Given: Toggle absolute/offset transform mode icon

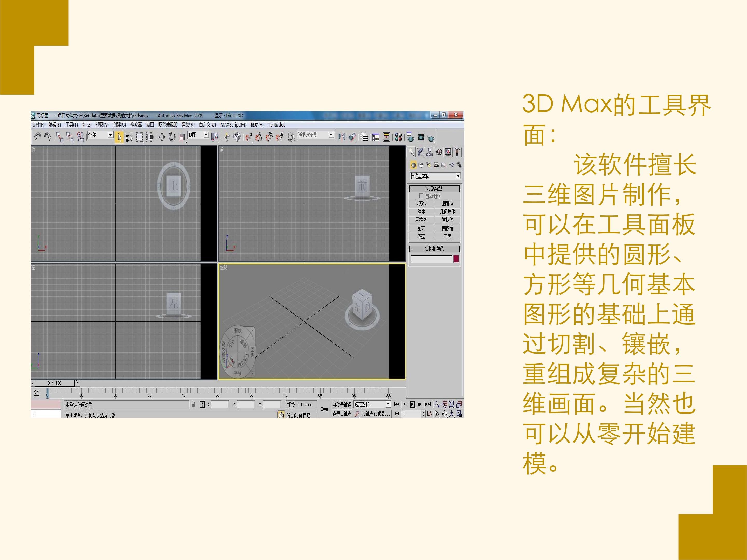Looking at the screenshot, I should [x=202, y=404].
